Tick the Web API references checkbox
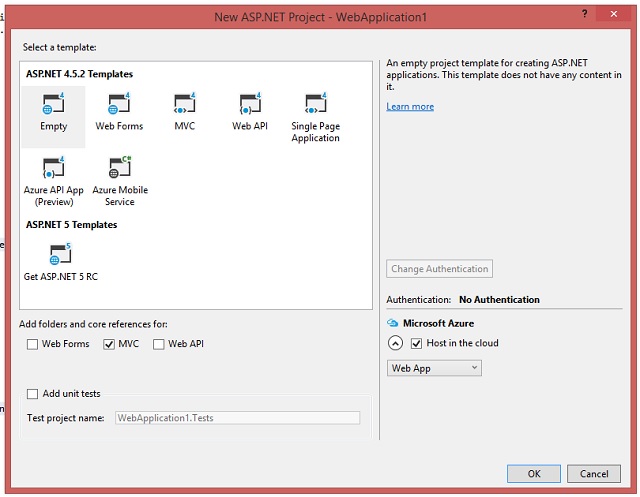Screen dimensions: 640x497 158,344
